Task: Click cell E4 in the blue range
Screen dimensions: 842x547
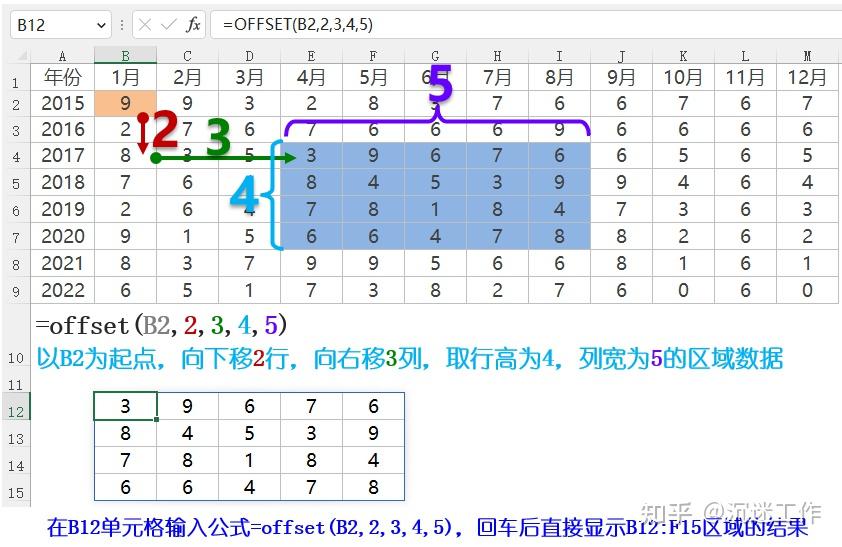Action: pos(311,156)
